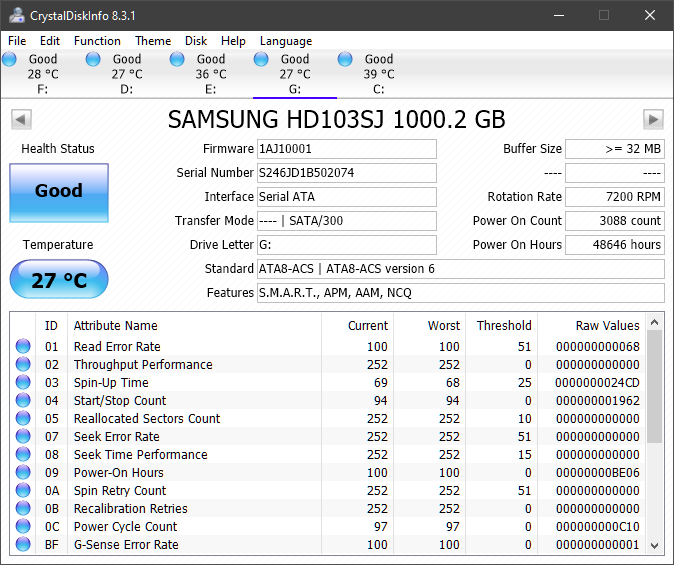Select the G-Sense Error Rate attribute name
Image resolution: width=674 pixels, height=565 pixels.
coord(126,544)
